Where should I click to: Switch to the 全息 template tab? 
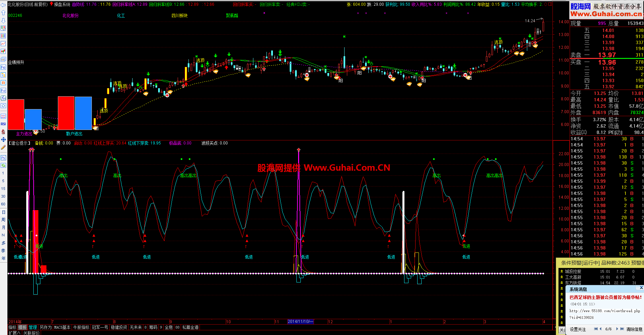[169, 327]
